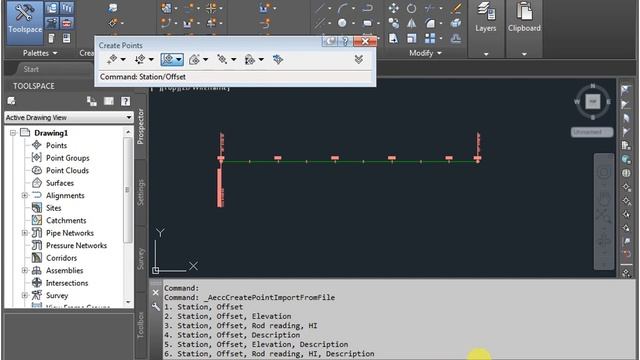Click the Slope create points icon

click(x=250, y=60)
